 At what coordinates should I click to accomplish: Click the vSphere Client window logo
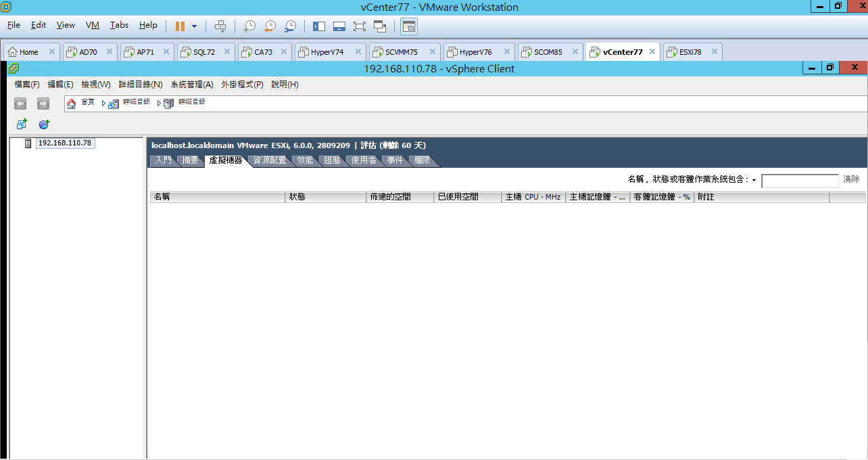coord(14,68)
